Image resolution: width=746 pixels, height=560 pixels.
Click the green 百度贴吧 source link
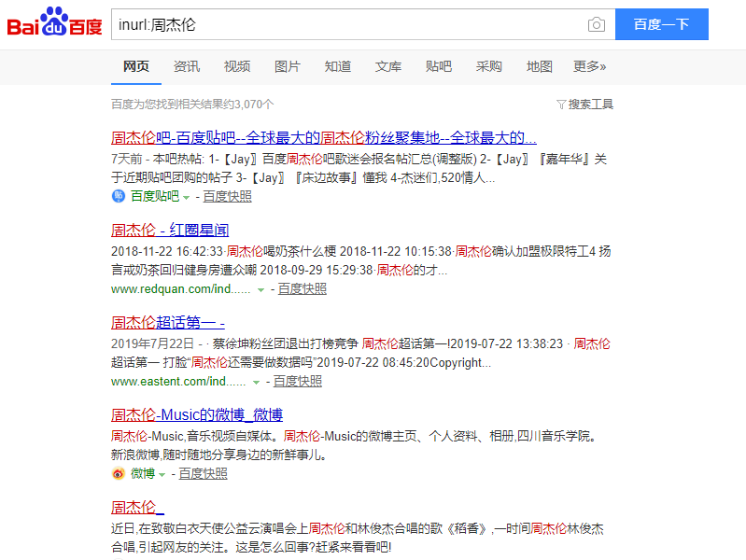tap(155, 196)
